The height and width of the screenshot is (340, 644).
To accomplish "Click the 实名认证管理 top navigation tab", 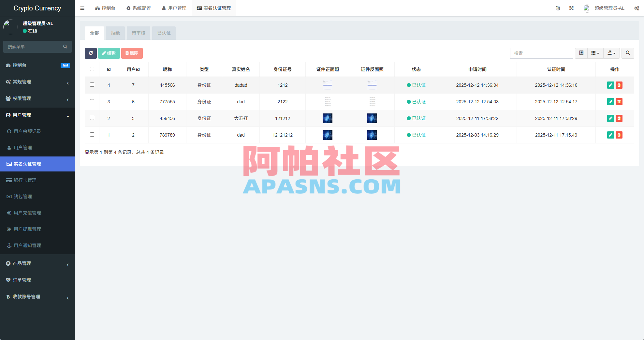I will pos(214,8).
